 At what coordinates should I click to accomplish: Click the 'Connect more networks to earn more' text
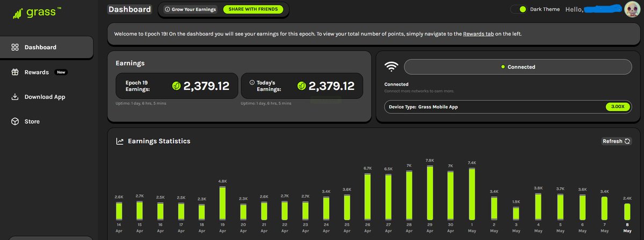click(x=419, y=91)
